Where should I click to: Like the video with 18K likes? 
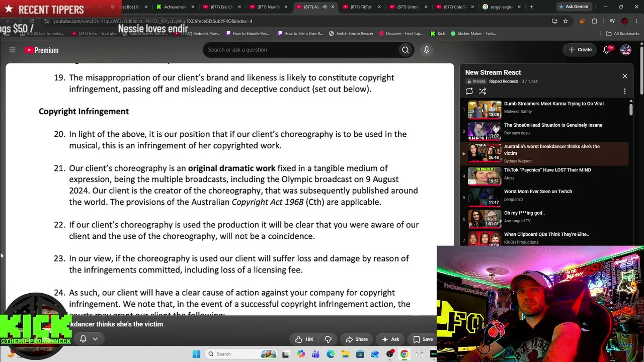(x=304, y=339)
